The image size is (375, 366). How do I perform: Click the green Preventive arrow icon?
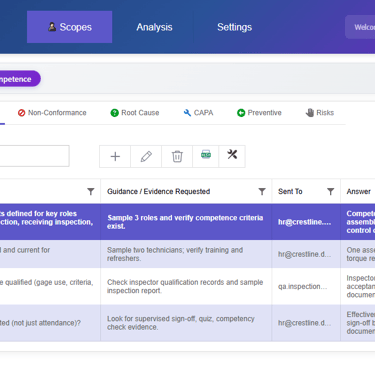(x=241, y=113)
